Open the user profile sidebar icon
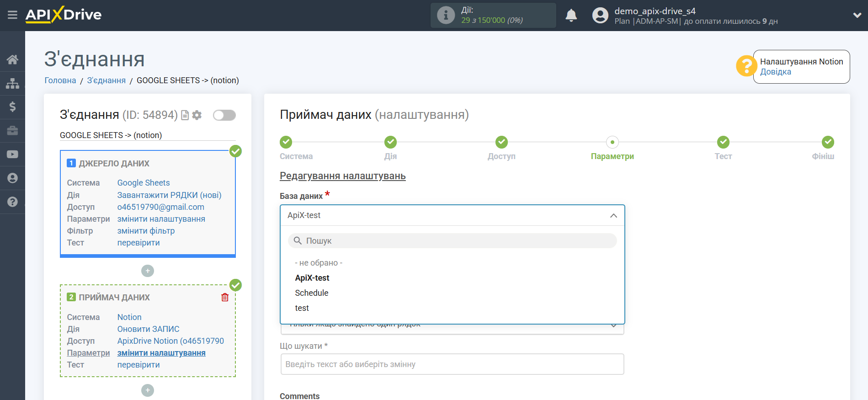868x400 pixels. pyautogui.click(x=12, y=178)
